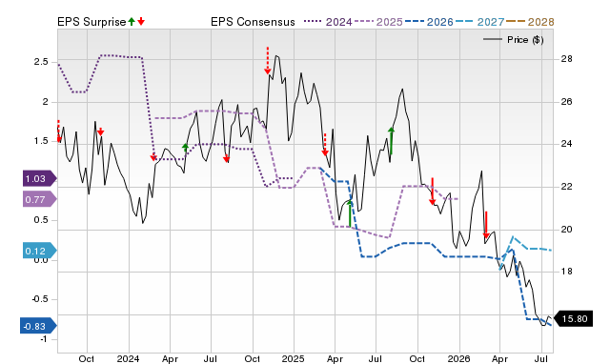Click the 2.5 label on left EPS axis
Image resolution: width=610 pixels, height=364 pixels.
40,62
